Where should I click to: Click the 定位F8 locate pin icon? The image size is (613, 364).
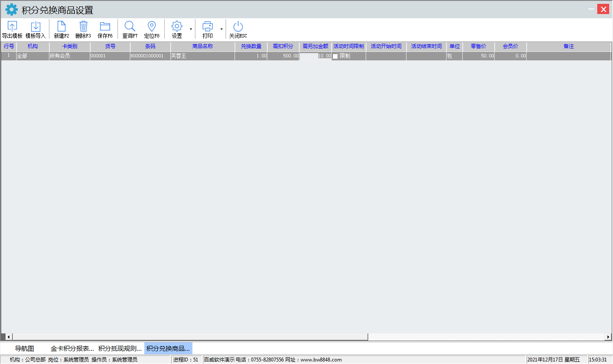pos(152,26)
